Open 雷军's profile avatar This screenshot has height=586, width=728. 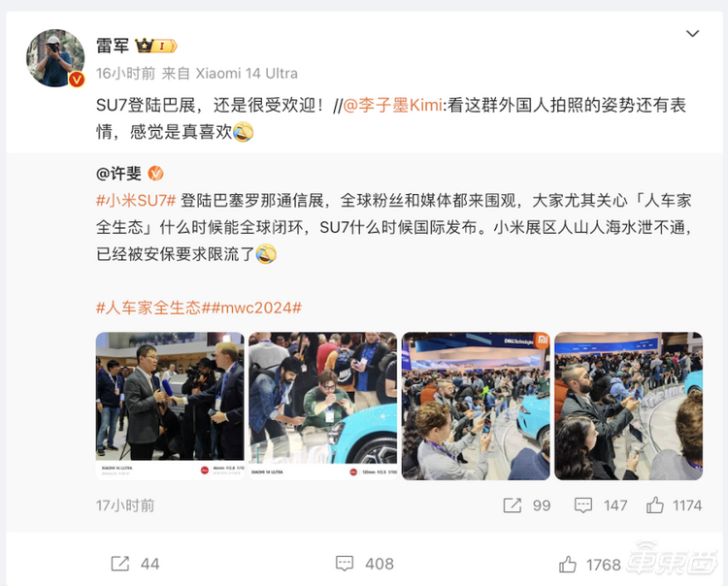click(x=55, y=58)
